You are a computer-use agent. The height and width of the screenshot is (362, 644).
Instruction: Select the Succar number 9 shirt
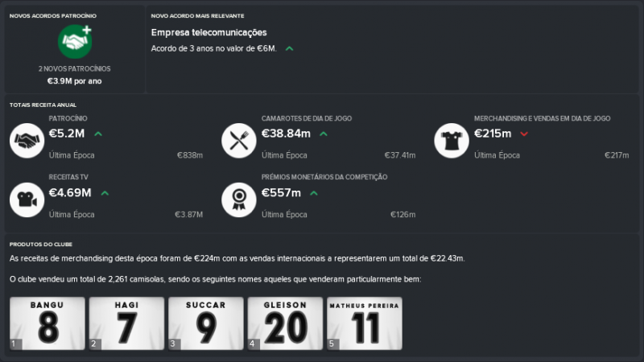coord(205,323)
